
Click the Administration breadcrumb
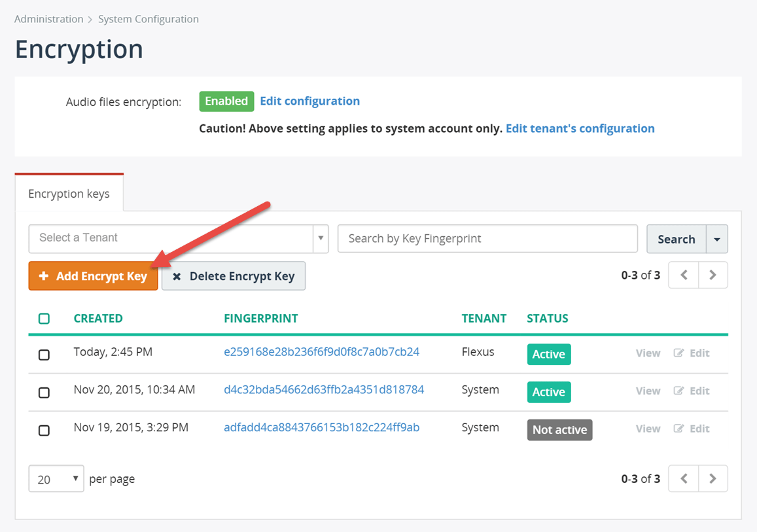click(48, 19)
